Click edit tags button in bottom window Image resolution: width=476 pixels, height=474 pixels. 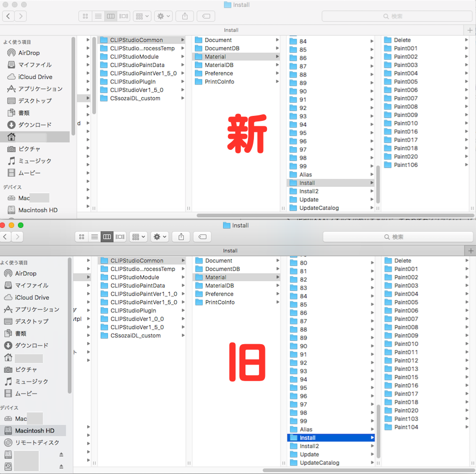pyautogui.click(x=203, y=237)
